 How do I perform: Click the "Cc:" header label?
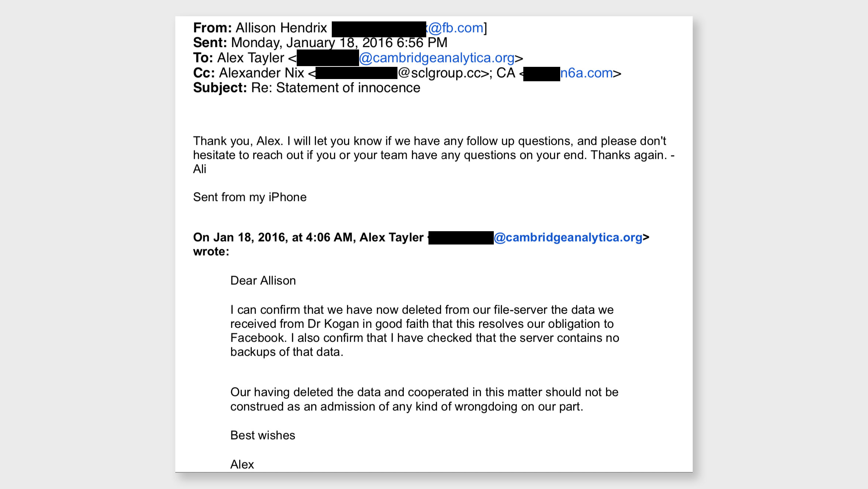click(x=204, y=73)
